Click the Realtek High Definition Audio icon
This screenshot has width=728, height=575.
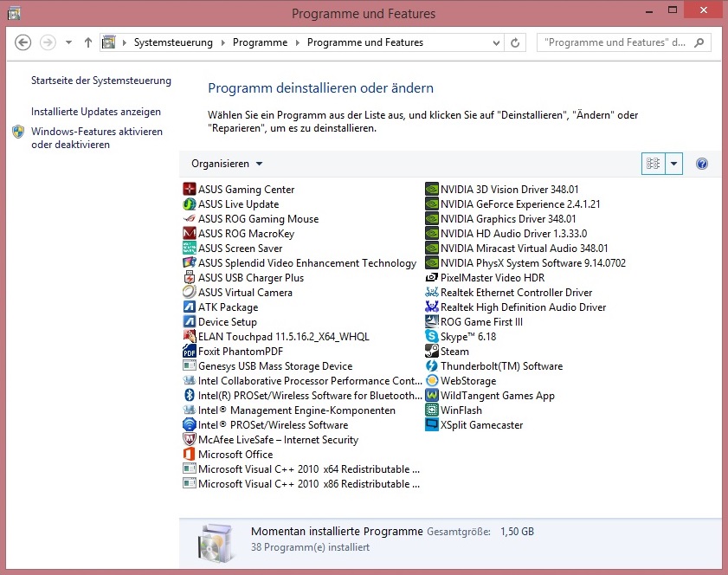point(432,307)
